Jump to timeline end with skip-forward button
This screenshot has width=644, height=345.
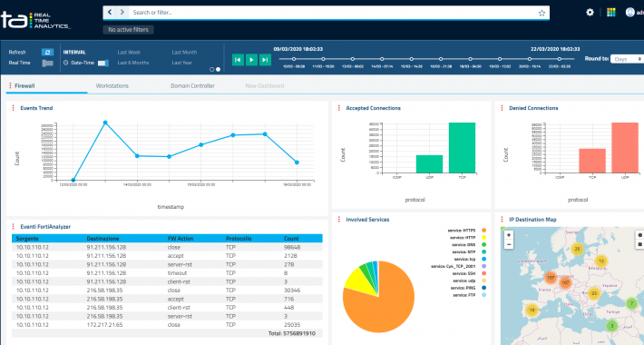(x=266, y=60)
